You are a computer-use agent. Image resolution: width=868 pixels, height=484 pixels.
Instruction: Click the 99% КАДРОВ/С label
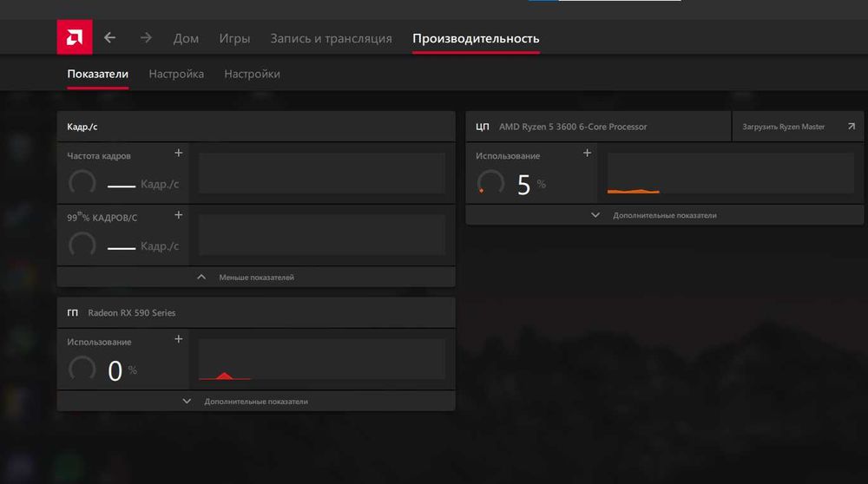click(102, 218)
